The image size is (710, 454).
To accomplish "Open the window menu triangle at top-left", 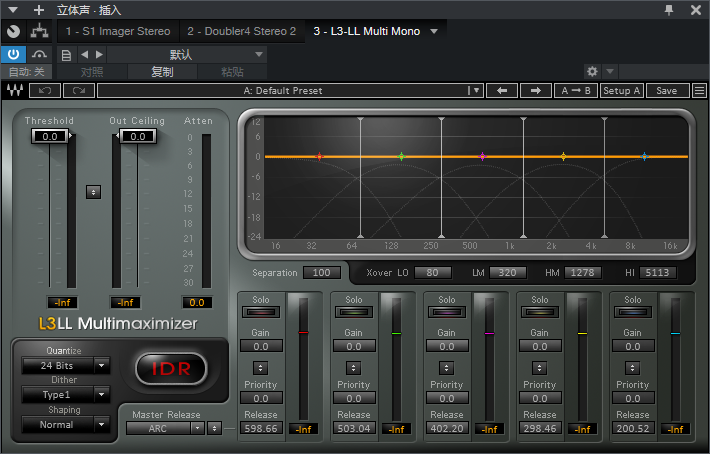I will click(x=13, y=10).
